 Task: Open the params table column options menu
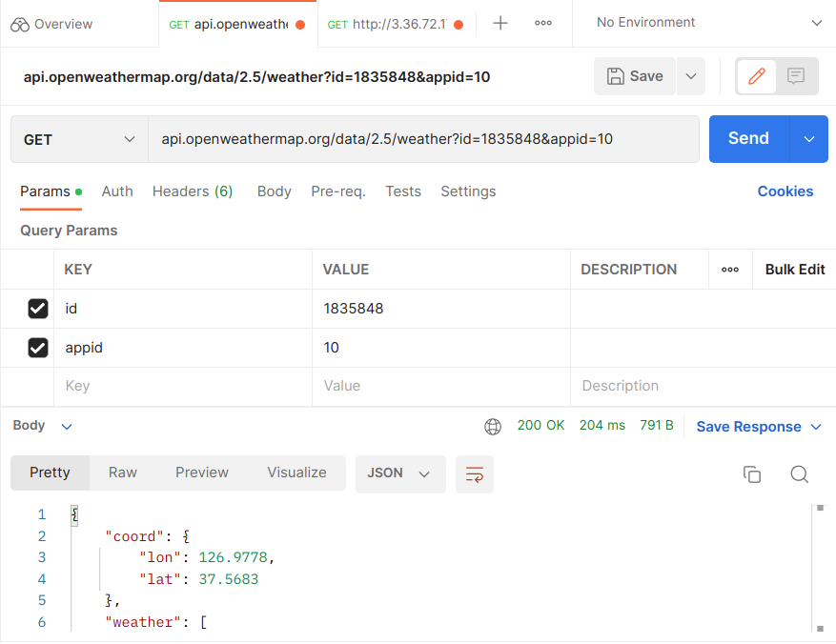730,270
